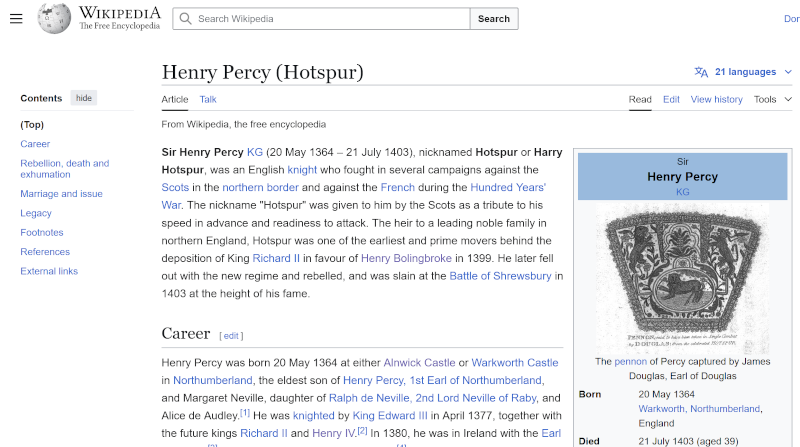Select the View history tab

[x=716, y=99]
